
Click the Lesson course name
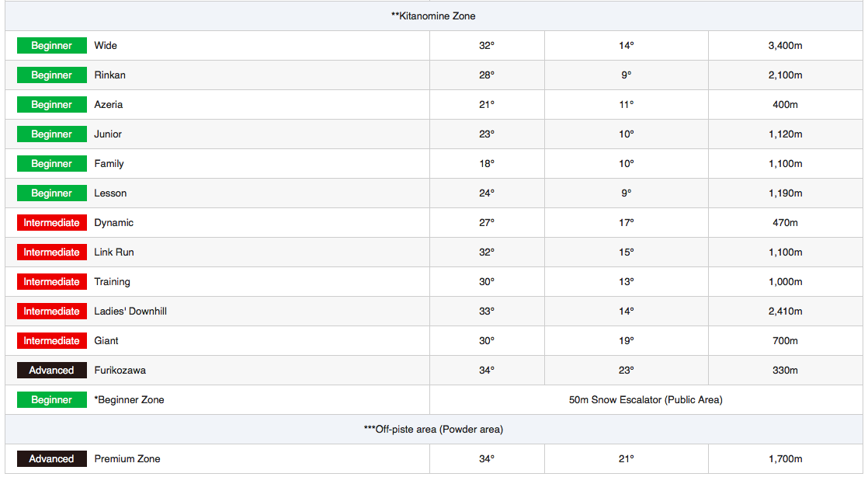tap(110, 193)
